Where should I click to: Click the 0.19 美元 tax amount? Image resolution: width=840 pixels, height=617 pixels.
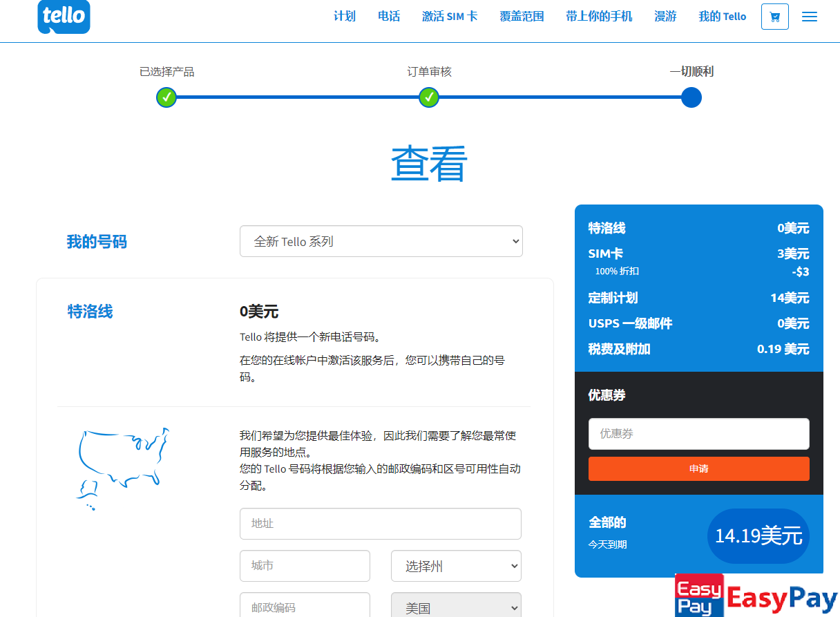coord(783,349)
